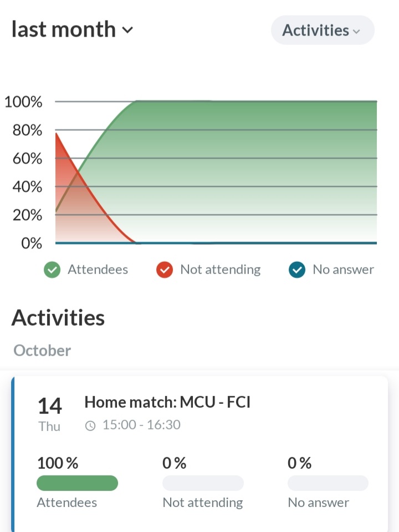Open Home match: MCU - FCI activity
This screenshot has height=532, width=399.
coord(167,402)
